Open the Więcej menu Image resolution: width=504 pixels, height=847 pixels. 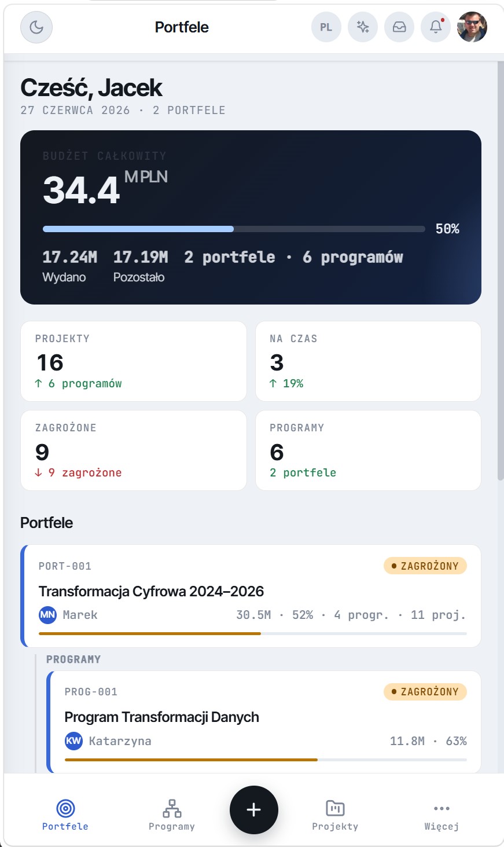click(442, 815)
